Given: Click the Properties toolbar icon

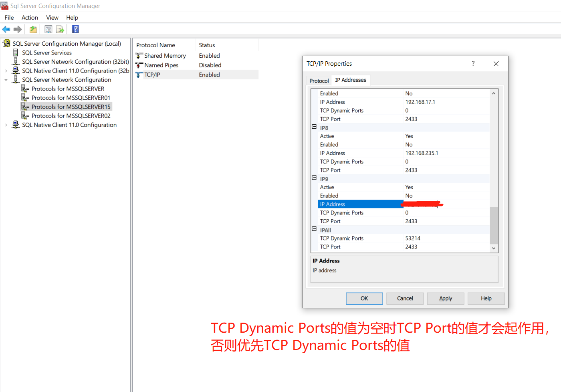Looking at the screenshot, I should click(48, 29).
